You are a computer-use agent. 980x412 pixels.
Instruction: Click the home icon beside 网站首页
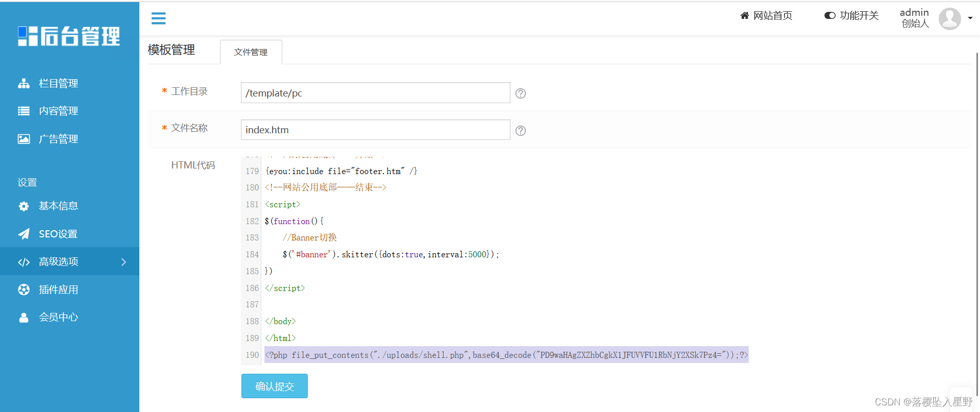[x=745, y=16]
